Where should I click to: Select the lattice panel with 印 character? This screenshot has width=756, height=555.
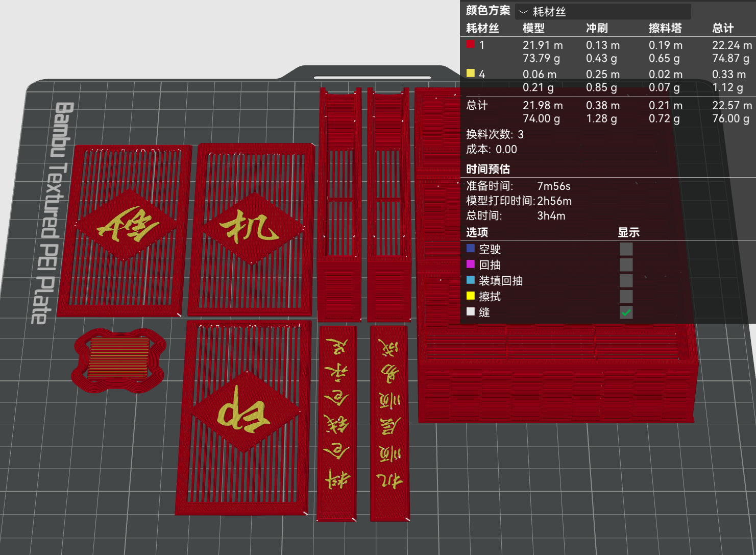coord(243,418)
